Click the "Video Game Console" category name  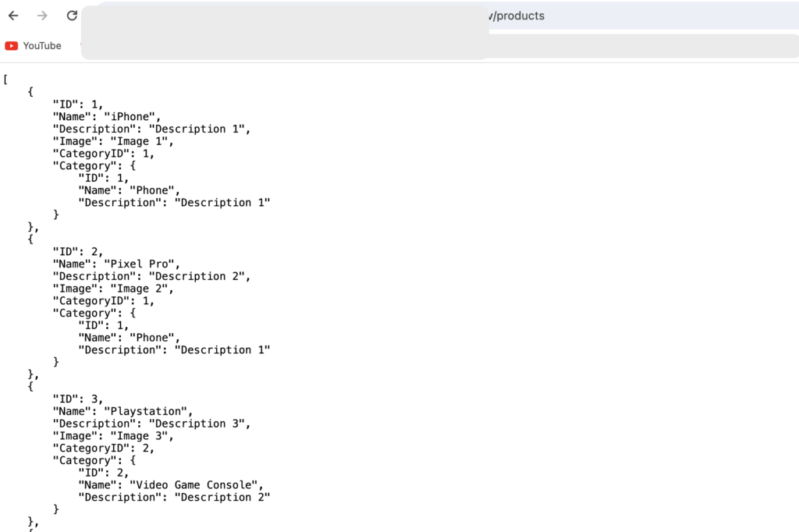click(195, 485)
